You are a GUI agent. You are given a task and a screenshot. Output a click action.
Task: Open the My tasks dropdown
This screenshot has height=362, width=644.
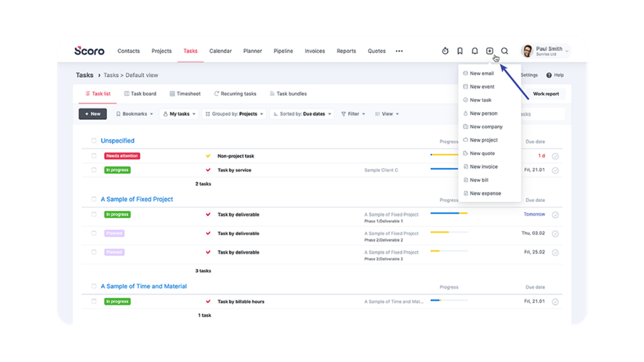tap(180, 114)
